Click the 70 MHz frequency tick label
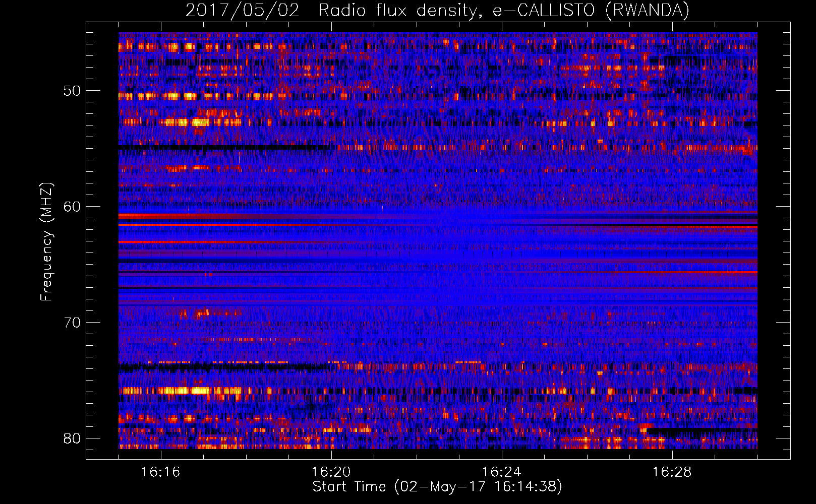Screen dimensions: 816x504 pyautogui.click(x=72, y=323)
